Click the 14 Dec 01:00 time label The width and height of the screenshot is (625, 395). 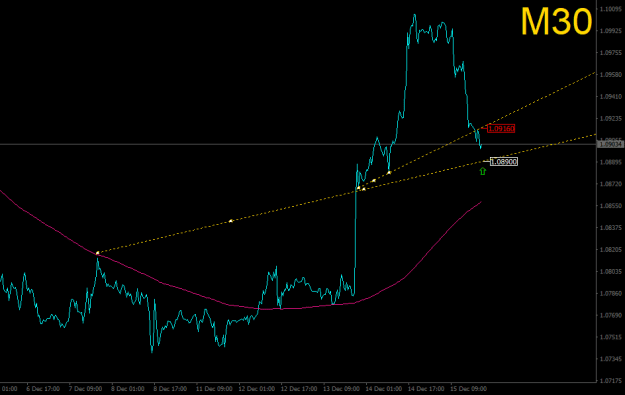point(383,389)
